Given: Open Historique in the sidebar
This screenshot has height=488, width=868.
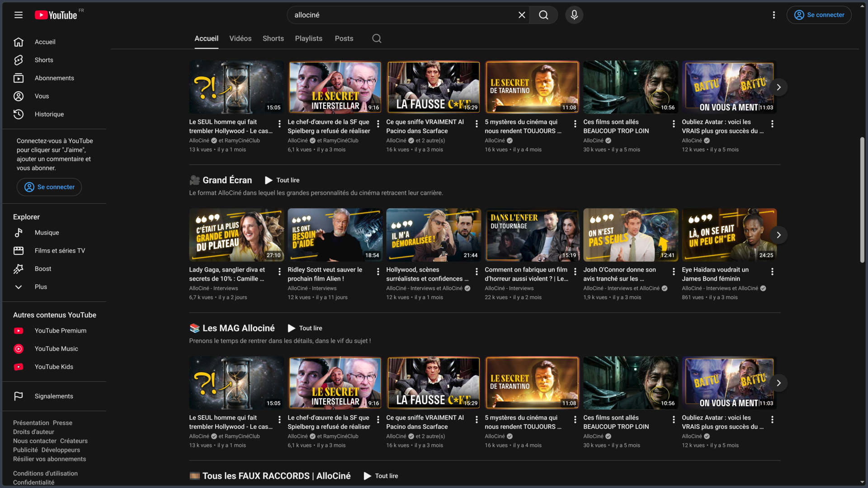Looking at the screenshot, I should [54, 114].
